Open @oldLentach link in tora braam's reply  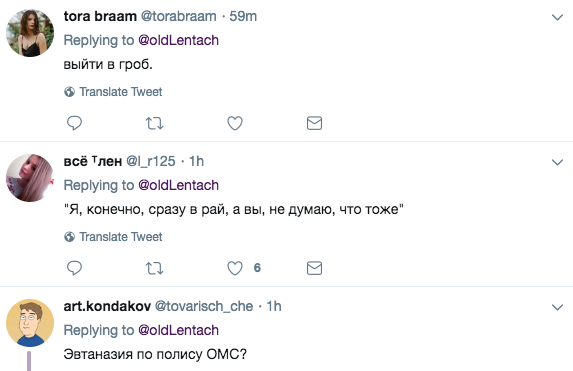click(178, 40)
